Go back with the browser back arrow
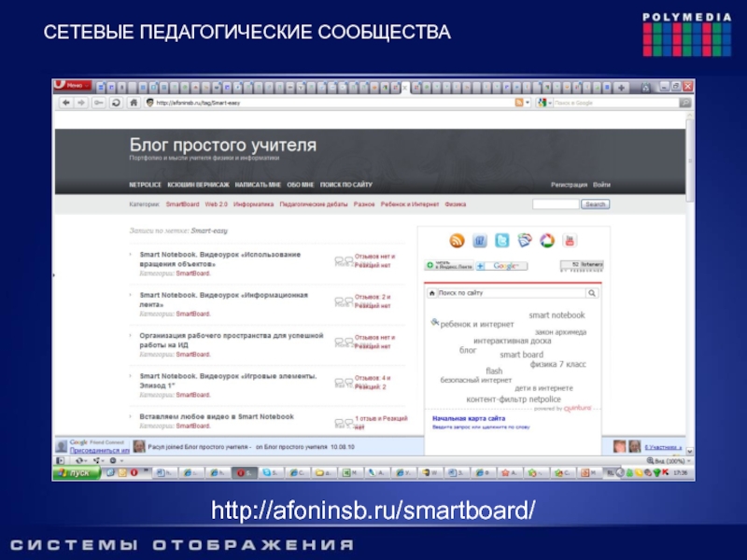This screenshot has width=747, height=560. tap(66, 103)
